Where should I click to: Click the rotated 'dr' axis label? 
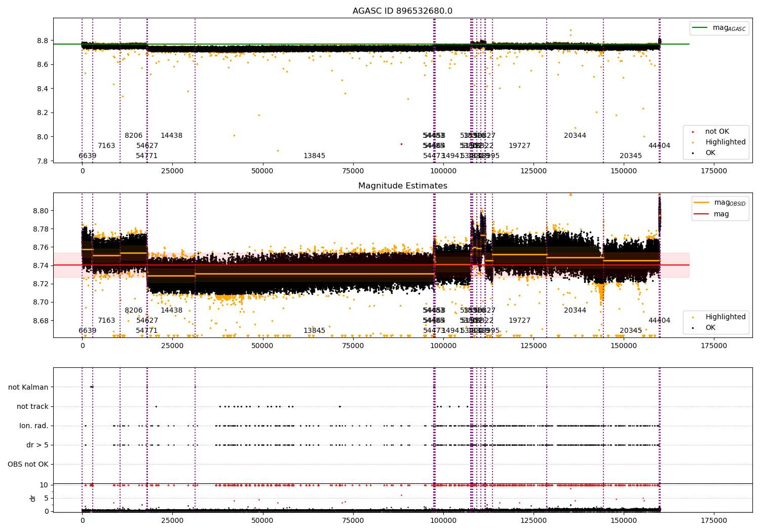(x=33, y=498)
